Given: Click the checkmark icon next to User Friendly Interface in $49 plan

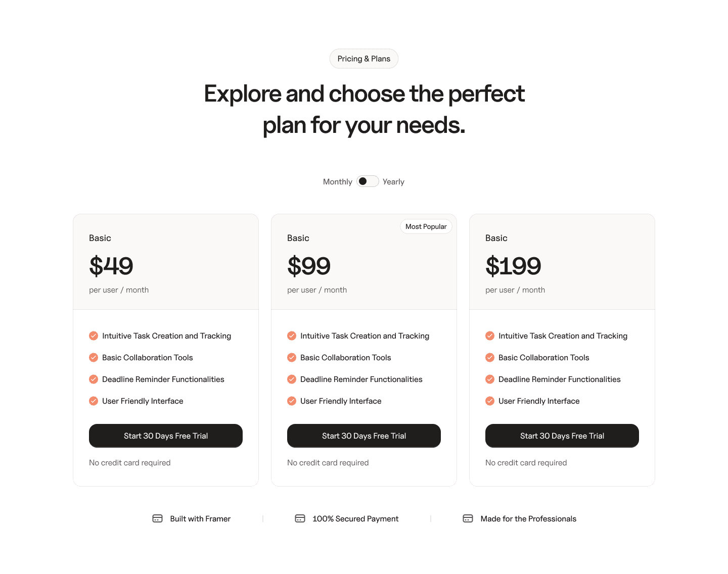Looking at the screenshot, I should tap(94, 401).
